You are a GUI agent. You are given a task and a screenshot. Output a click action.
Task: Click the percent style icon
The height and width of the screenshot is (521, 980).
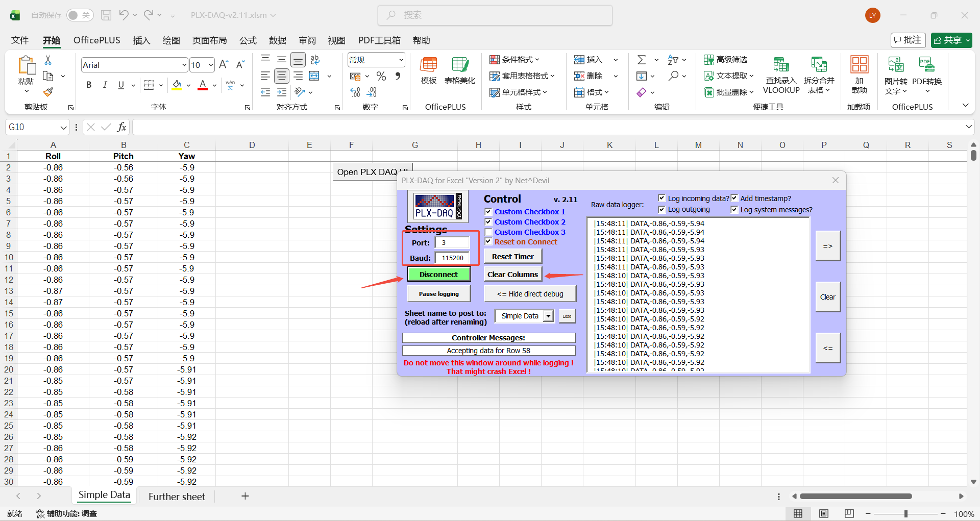tap(381, 76)
